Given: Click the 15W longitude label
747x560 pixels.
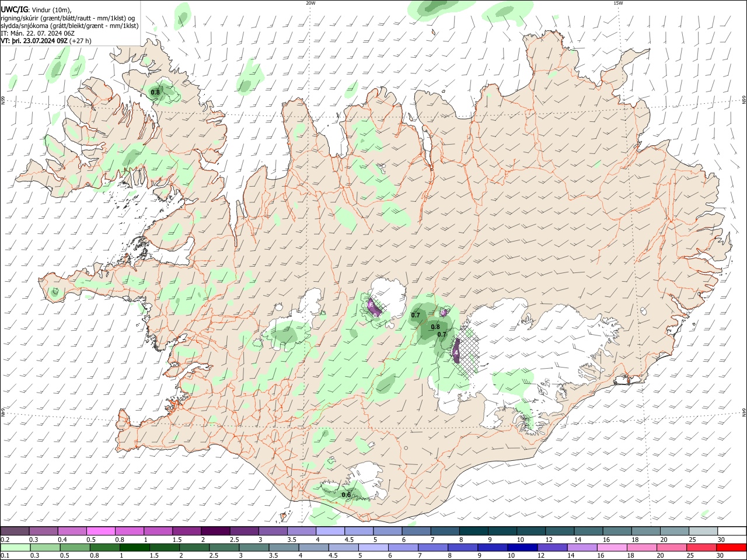Looking at the screenshot, I should pos(617,3).
